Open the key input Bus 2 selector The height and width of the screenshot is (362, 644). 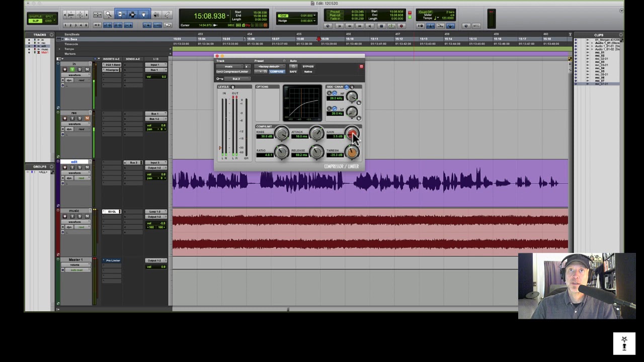click(236, 79)
